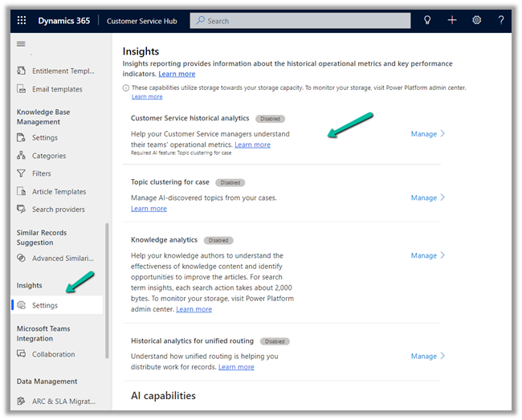Click the lightbulb assistant icon
This screenshot has width=522, height=420.
pos(427,21)
